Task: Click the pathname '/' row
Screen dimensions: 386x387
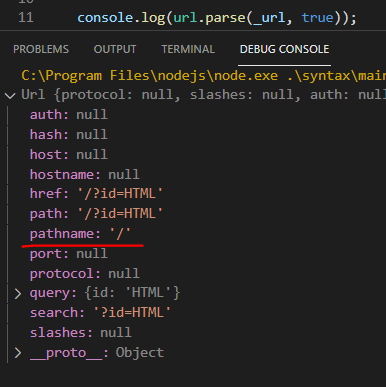Action: coord(80,234)
